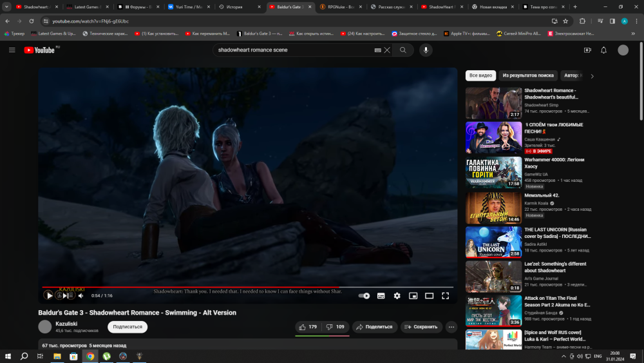Select the 'Из результатов поиска' chip

pyautogui.click(x=528, y=75)
